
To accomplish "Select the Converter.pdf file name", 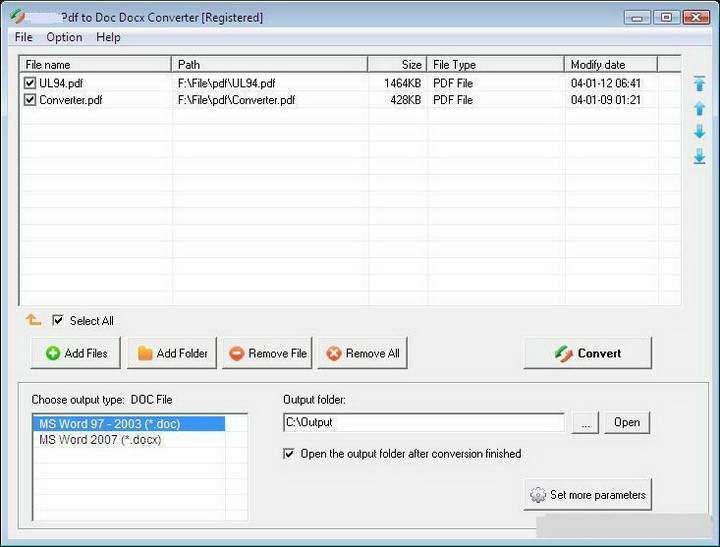I will click(71, 100).
